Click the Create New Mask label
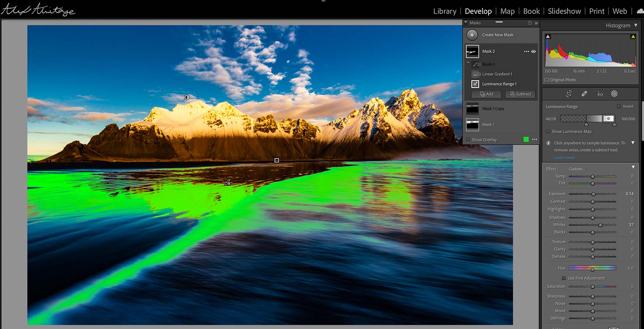644x329 pixels. click(x=498, y=35)
